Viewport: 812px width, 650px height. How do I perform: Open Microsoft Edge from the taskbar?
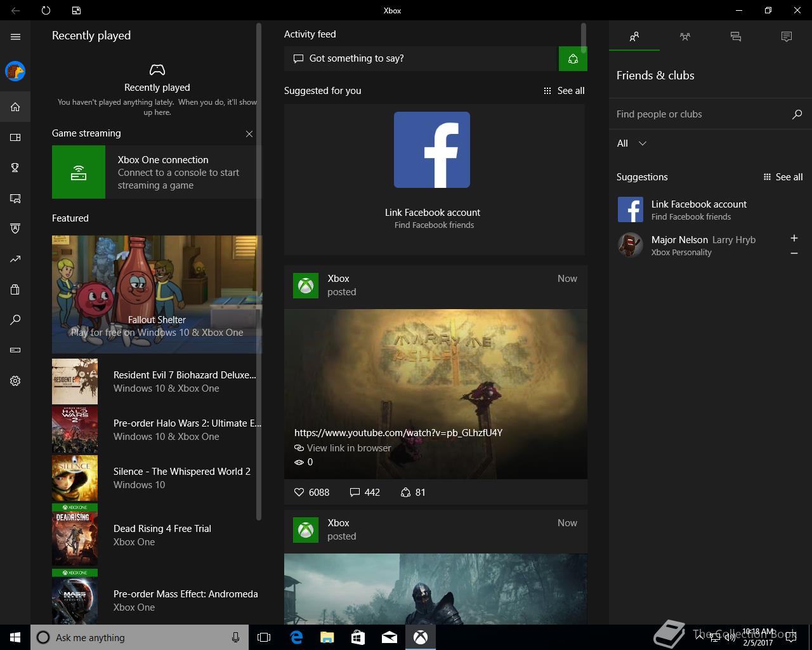point(296,637)
